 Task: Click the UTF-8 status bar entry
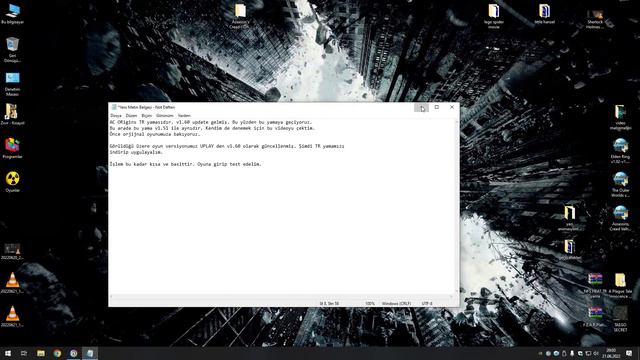point(427,304)
